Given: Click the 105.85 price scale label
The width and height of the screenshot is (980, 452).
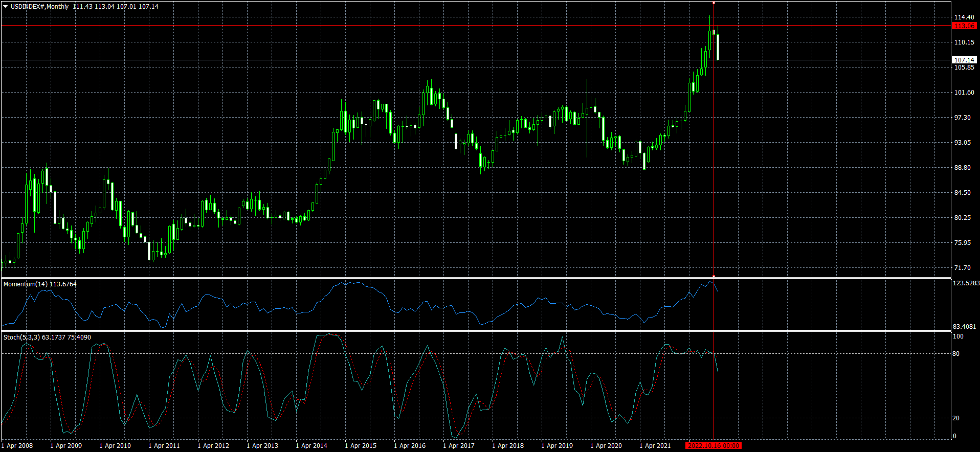Looking at the screenshot, I should pos(964,67).
